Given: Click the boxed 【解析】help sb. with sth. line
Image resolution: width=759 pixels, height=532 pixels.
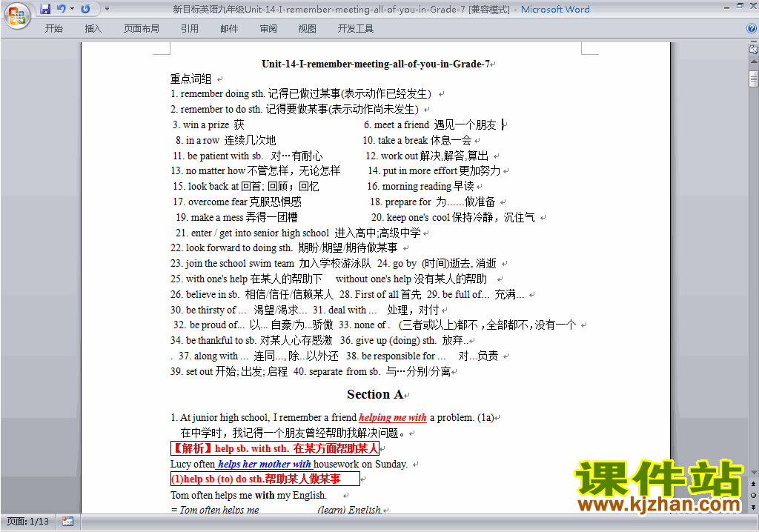Looking at the screenshot, I should coord(275,448).
